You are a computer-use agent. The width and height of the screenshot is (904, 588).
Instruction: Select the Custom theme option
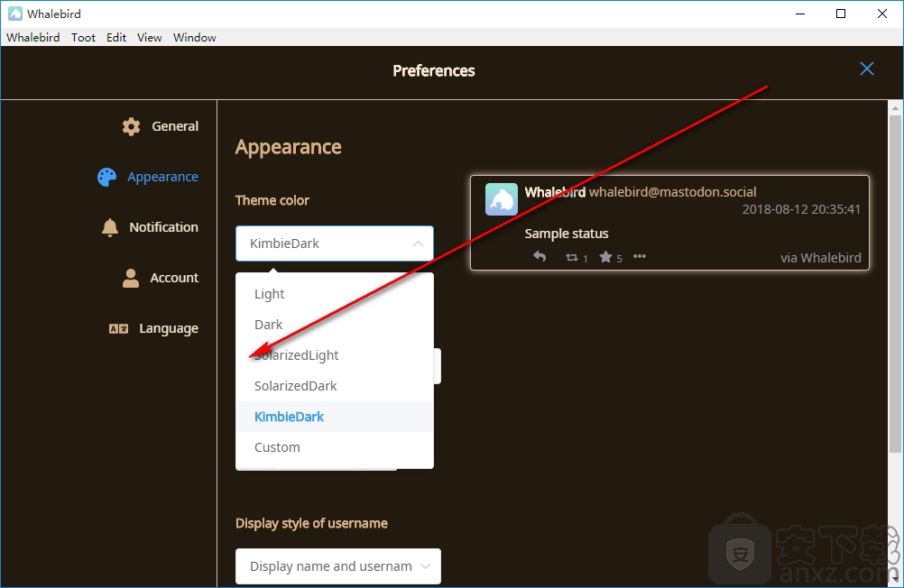335,447
